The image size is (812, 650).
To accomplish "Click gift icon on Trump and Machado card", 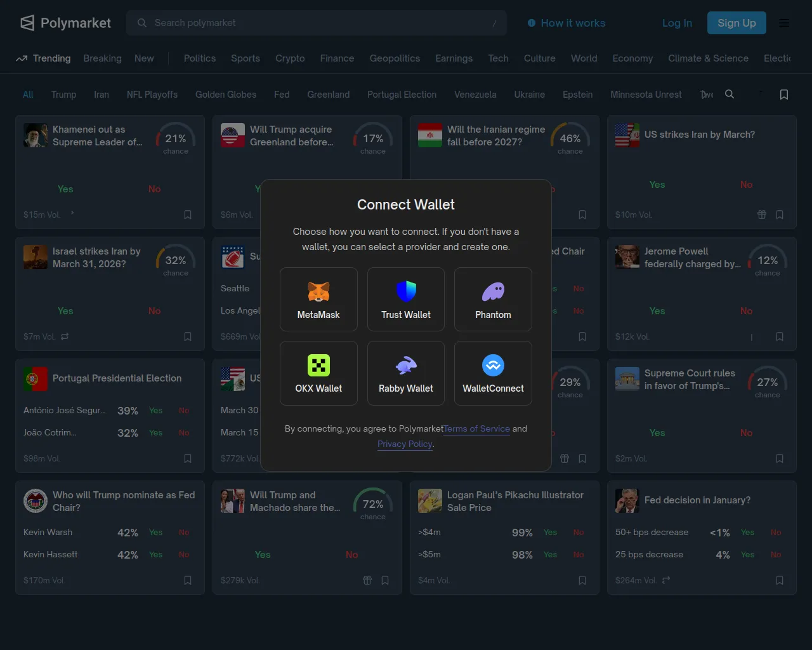I will point(367,580).
